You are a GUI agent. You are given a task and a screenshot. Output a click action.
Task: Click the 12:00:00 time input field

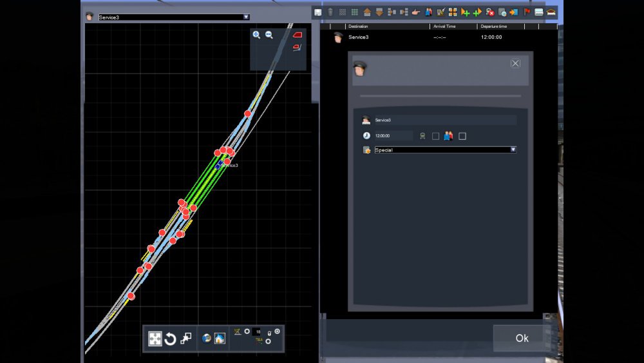(x=393, y=136)
